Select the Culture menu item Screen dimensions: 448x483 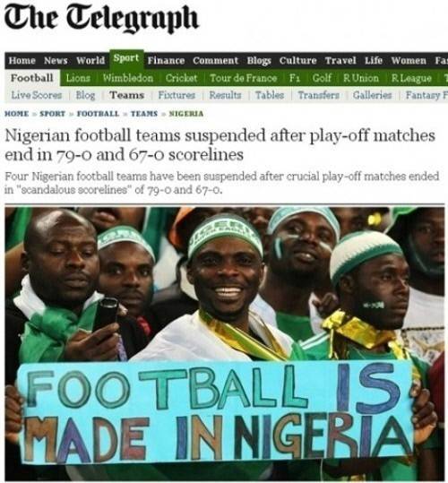pos(298,61)
